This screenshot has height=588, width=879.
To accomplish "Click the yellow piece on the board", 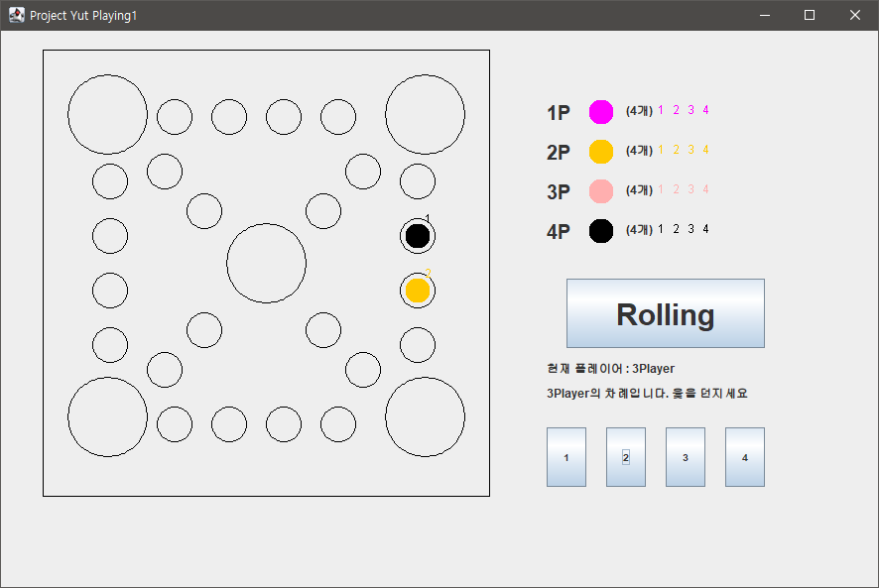I will tap(417, 290).
